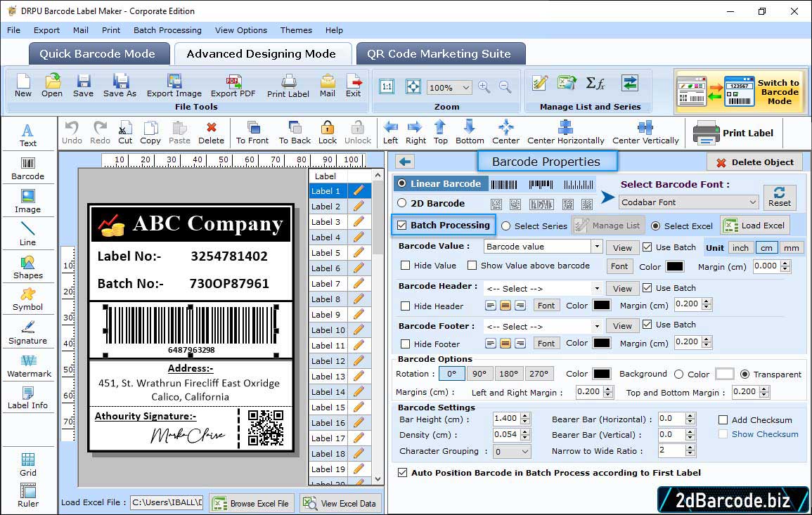
Task: Toggle Auto Position Barcode in Batch Process
Action: 402,473
